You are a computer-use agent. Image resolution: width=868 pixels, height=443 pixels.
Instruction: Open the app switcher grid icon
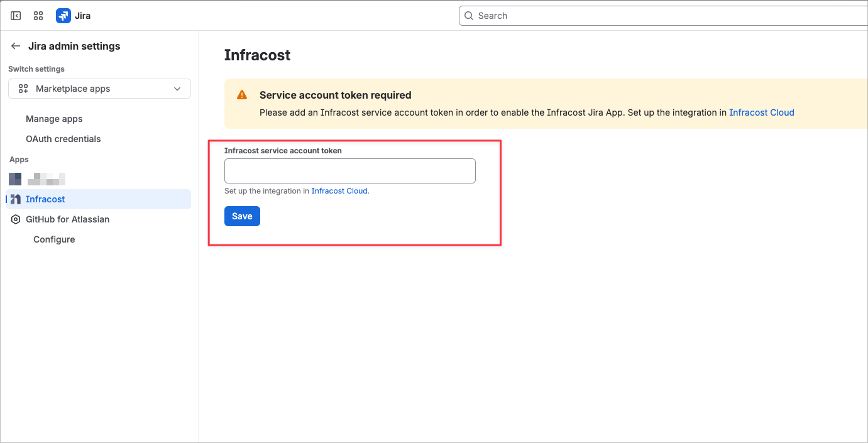click(x=38, y=16)
